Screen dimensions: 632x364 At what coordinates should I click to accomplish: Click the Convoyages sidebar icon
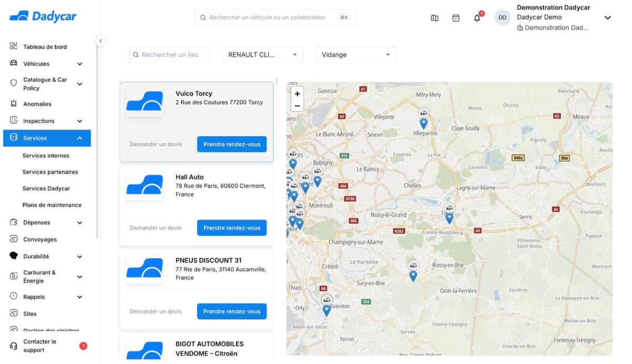pos(14,239)
